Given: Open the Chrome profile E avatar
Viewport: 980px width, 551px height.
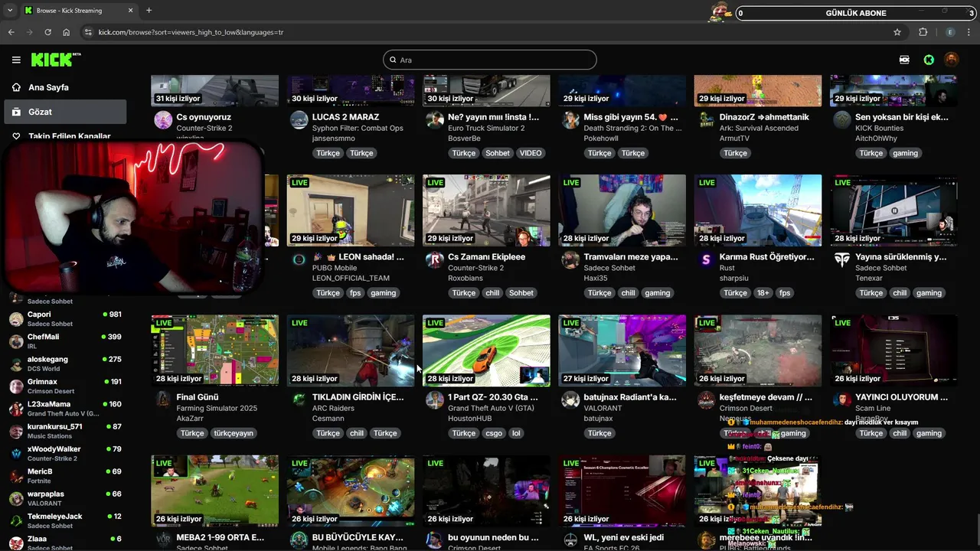Looking at the screenshot, I should (950, 32).
